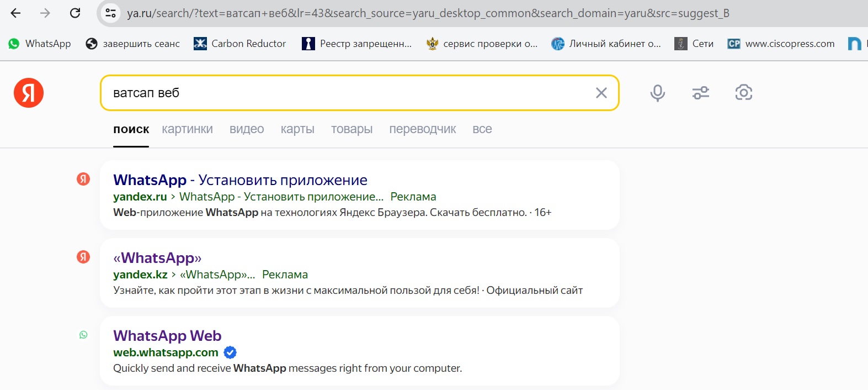Open the "завершить сеанс" bookmark

(133, 44)
